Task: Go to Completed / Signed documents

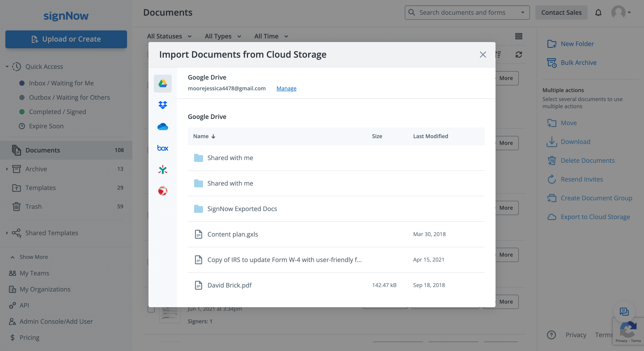Action: point(57,112)
